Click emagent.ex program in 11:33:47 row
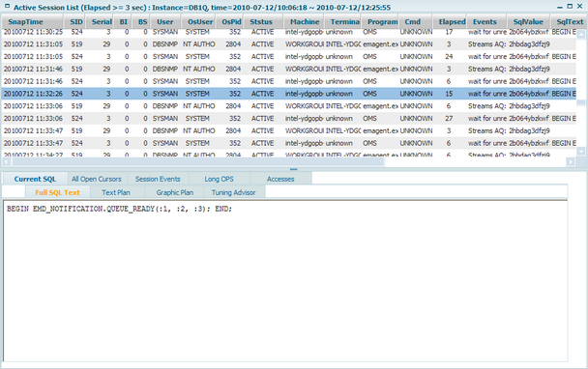The height and width of the screenshot is (369, 588). coord(380,130)
